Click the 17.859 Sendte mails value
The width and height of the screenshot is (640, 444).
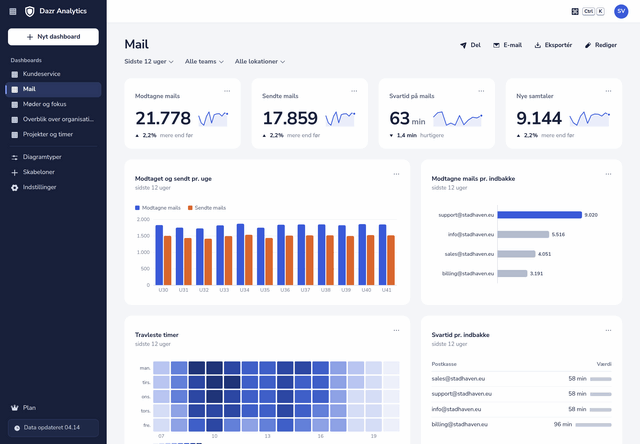(290, 118)
